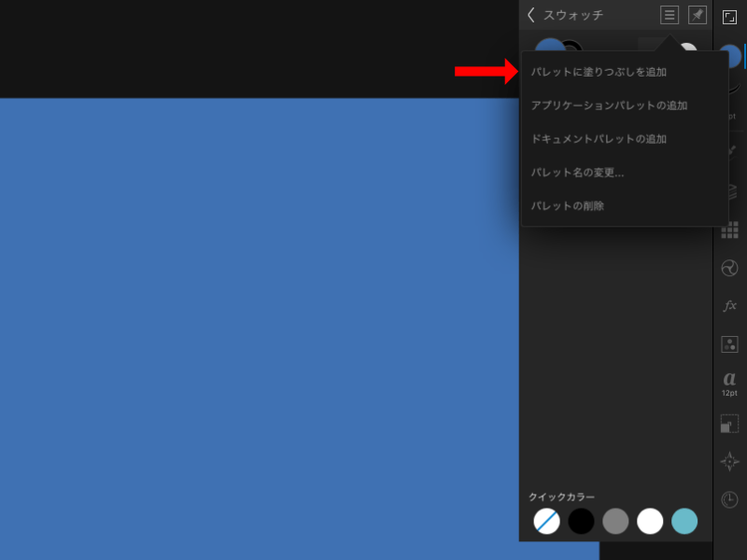Open the transform studio icon
This screenshot has height=560, width=747.
[x=729, y=424]
